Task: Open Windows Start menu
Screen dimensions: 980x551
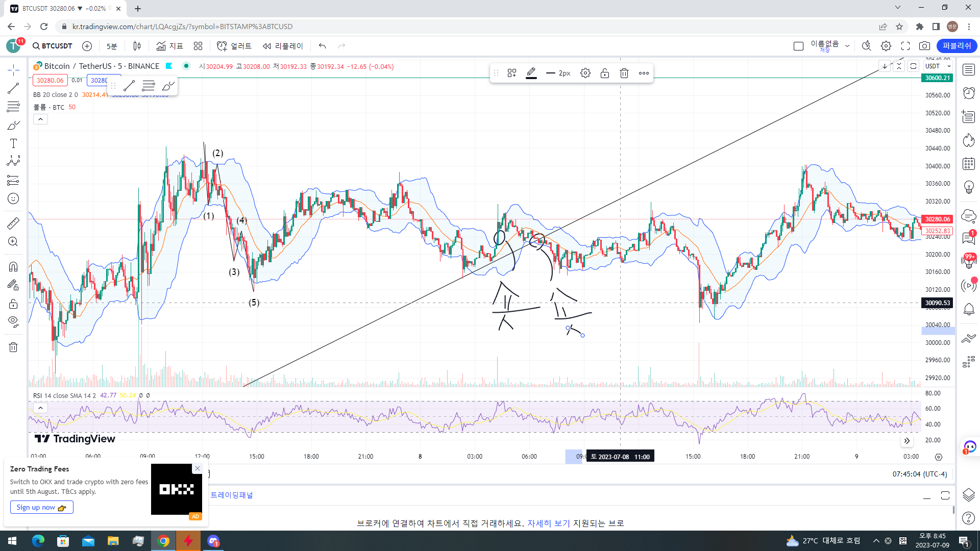Action: point(12,541)
